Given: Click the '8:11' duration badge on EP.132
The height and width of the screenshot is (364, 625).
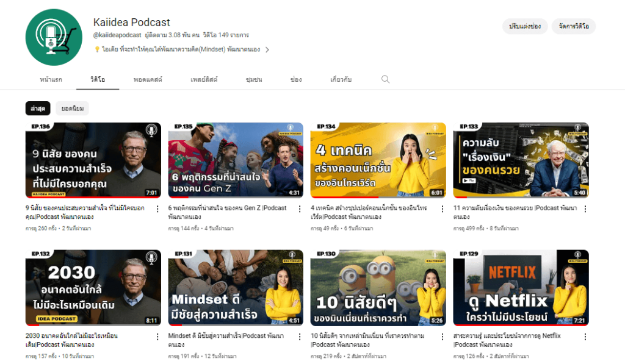Looking at the screenshot, I should coord(151,321).
